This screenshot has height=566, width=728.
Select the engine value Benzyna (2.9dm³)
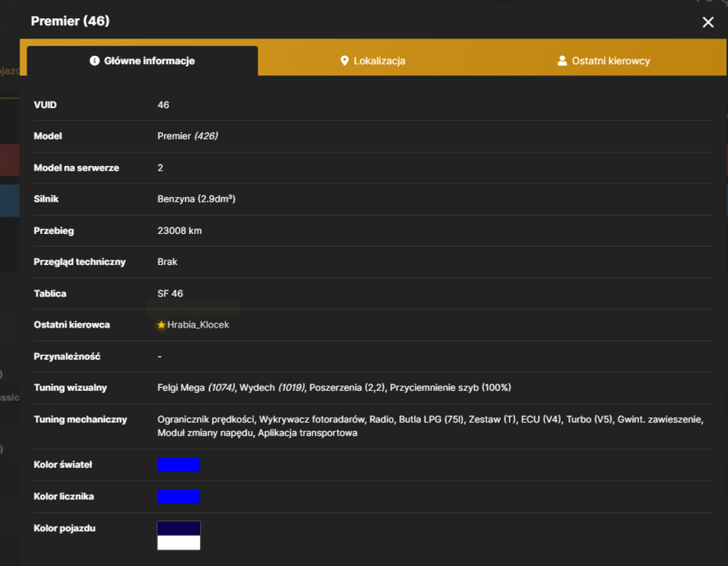(196, 199)
